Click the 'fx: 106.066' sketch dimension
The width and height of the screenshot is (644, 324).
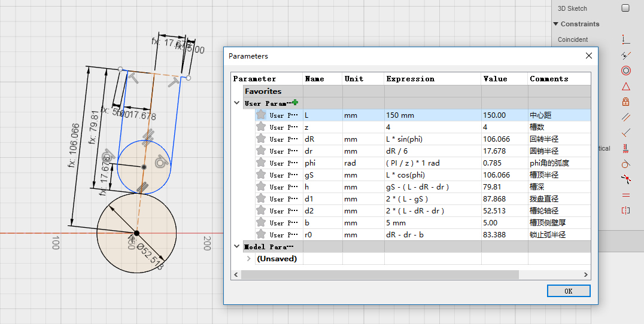click(74, 145)
